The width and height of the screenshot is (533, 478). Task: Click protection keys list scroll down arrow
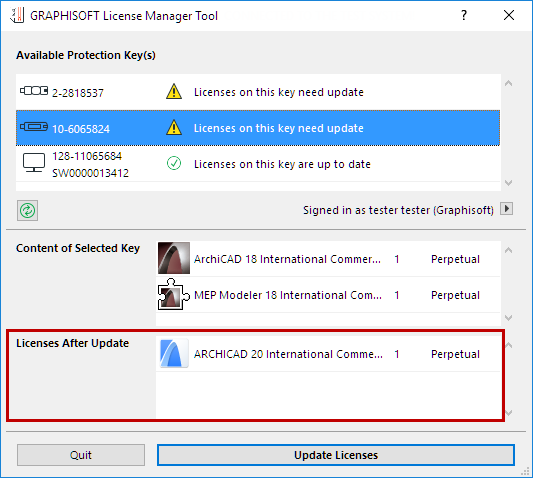pyautogui.click(x=509, y=183)
